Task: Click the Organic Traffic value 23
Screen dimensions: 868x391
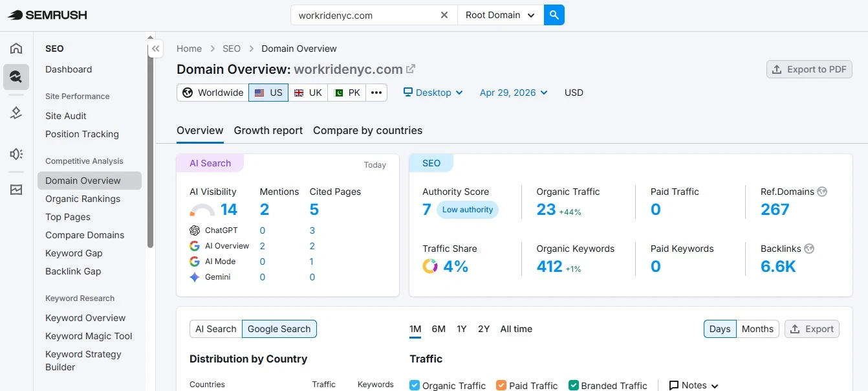Action: coord(546,210)
